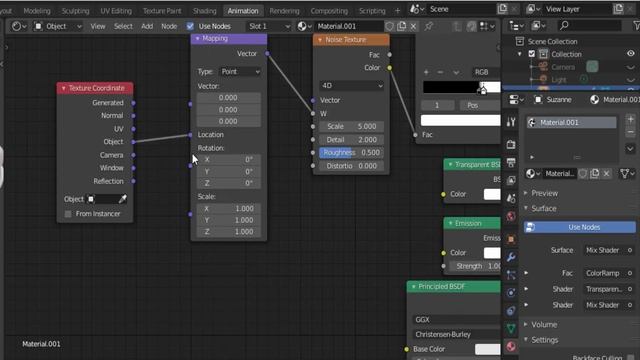The height and width of the screenshot is (360, 640).
Task: Click the new scene icon beside Scene field
Action: click(502, 9)
